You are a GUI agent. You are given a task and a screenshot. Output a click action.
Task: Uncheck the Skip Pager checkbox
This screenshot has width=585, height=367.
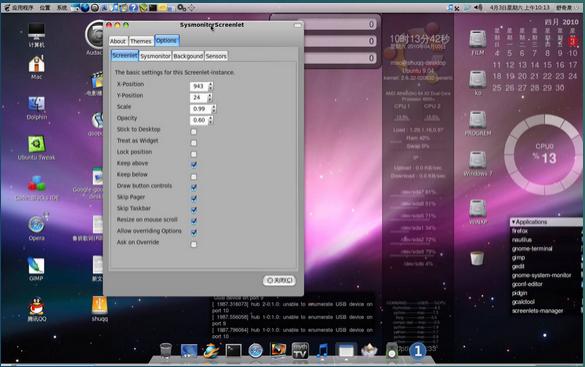(x=194, y=198)
